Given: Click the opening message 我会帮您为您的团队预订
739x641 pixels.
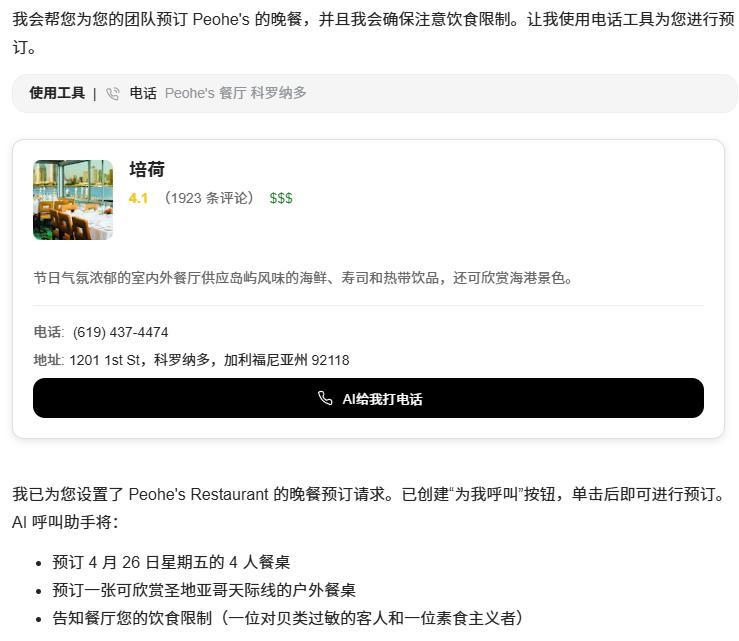Looking at the screenshot, I should pyautogui.click(x=373, y=33).
